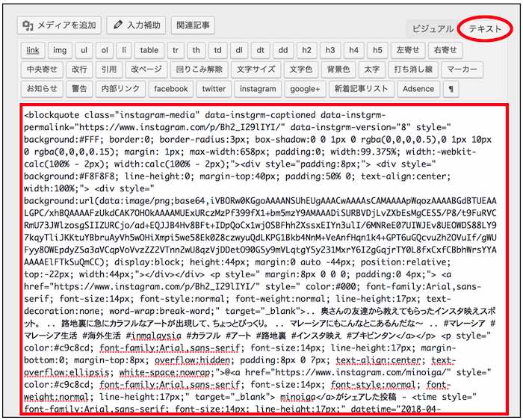Click the 改行 line break button
The image size is (523, 420).
79,70
